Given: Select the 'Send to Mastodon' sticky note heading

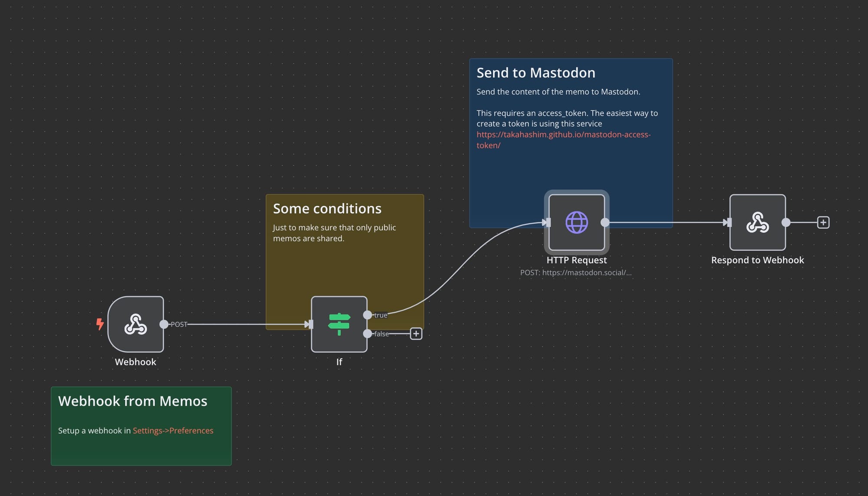Looking at the screenshot, I should click(536, 73).
